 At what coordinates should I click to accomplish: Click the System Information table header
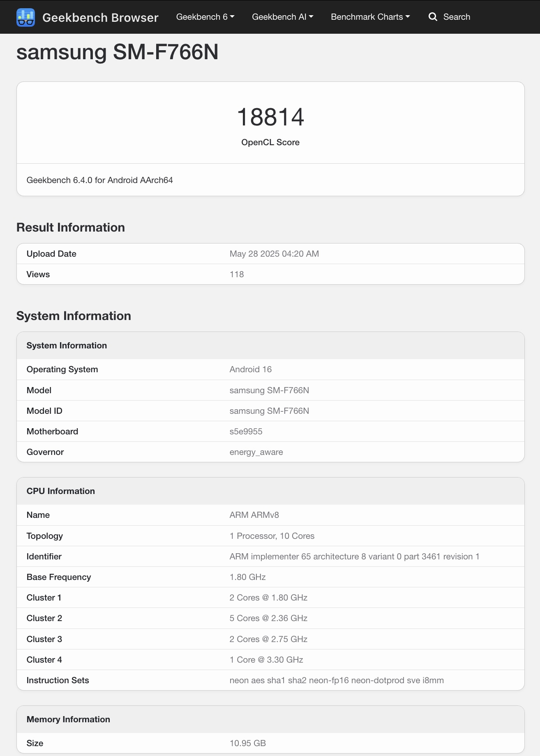click(270, 346)
